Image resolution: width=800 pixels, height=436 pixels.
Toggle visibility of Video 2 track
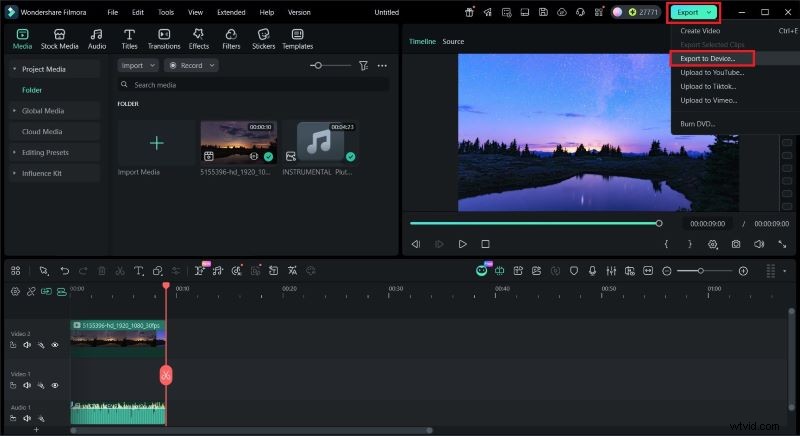55,345
